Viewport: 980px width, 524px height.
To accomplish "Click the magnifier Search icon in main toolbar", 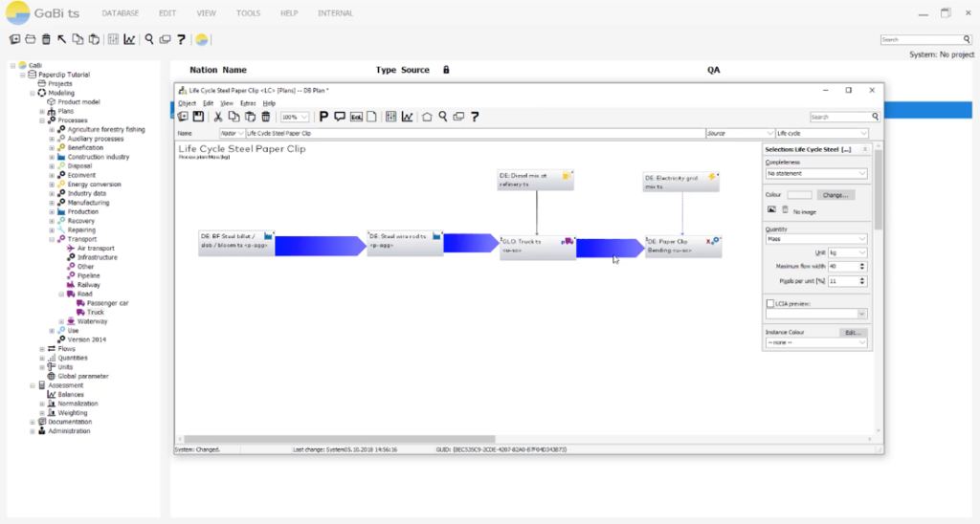I will 148,39.
